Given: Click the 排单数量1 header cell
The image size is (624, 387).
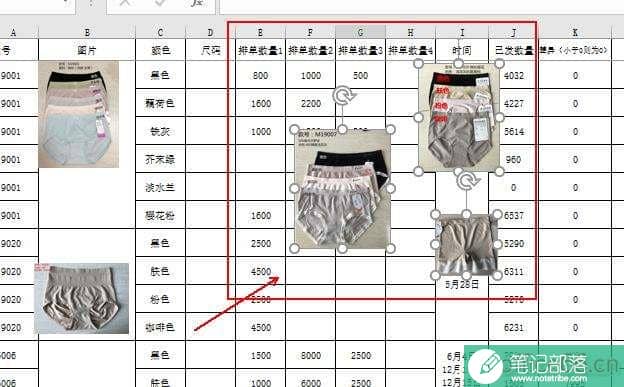Looking at the screenshot, I should point(260,50).
